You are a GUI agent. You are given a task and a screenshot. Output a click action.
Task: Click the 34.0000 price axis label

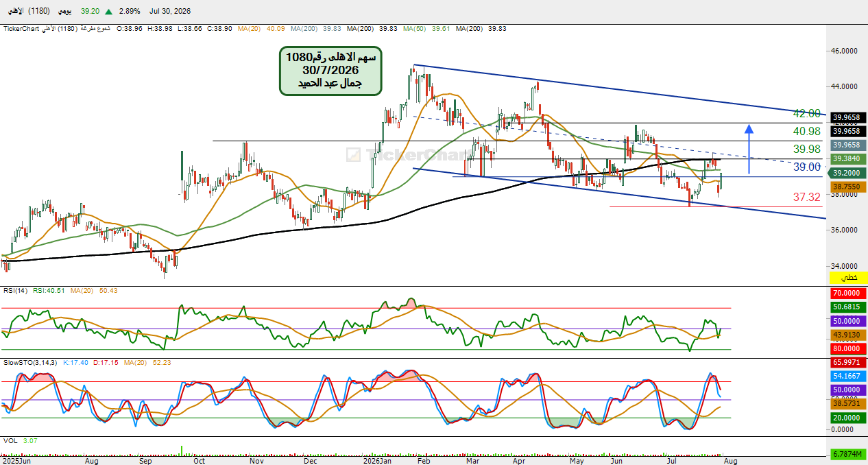pos(845,266)
